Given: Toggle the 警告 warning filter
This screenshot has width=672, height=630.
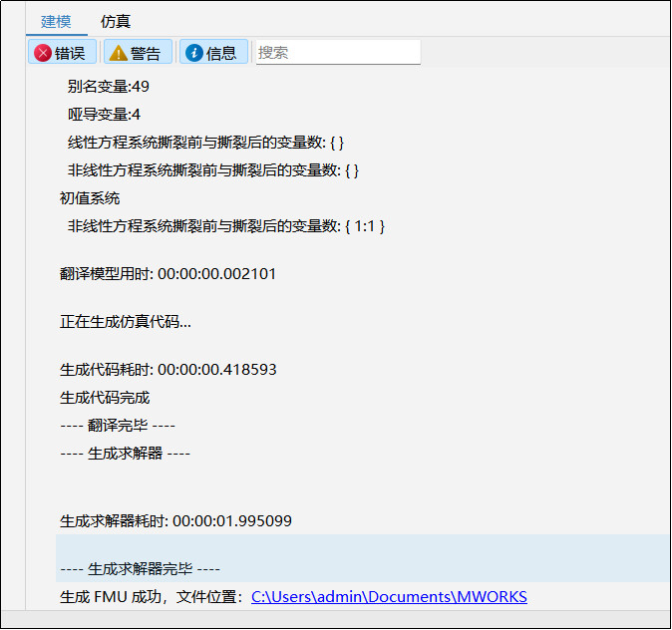Looking at the screenshot, I should click(x=138, y=53).
